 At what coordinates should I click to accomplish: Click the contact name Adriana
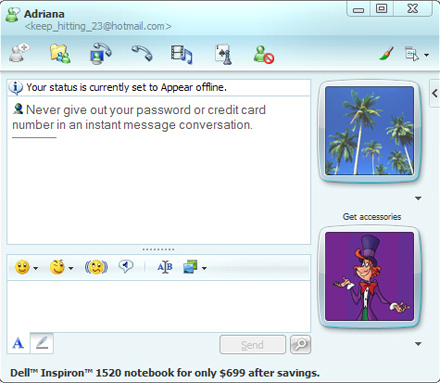44,14
